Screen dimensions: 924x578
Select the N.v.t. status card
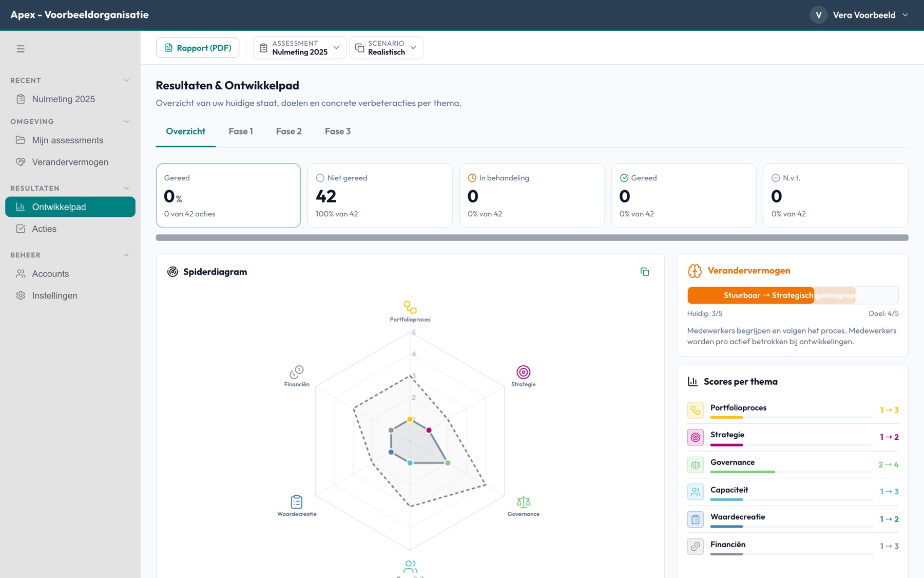tap(835, 195)
